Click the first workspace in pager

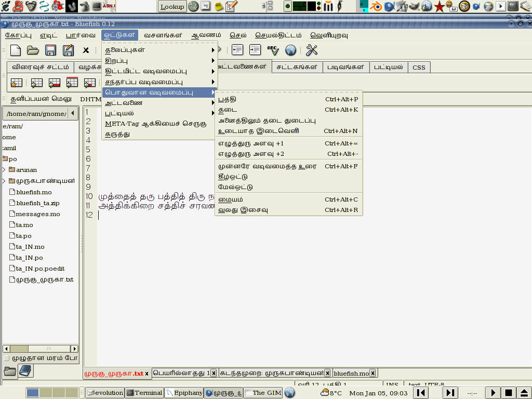coord(33,393)
